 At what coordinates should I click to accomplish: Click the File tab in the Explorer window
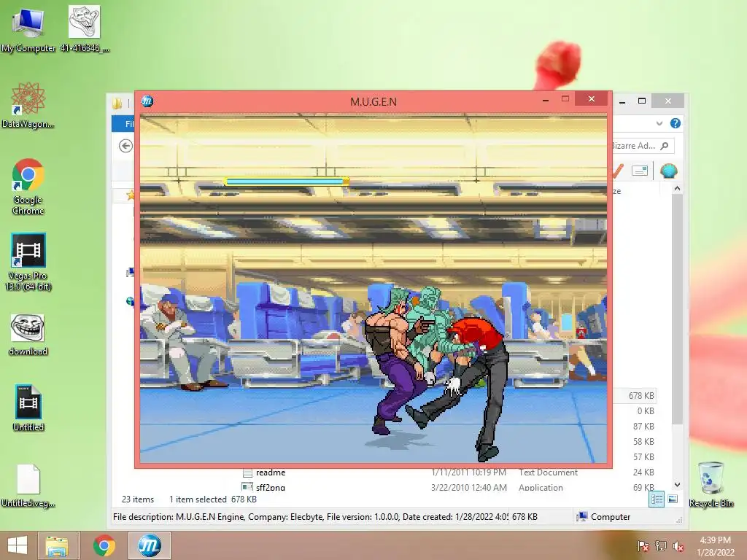pos(123,124)
